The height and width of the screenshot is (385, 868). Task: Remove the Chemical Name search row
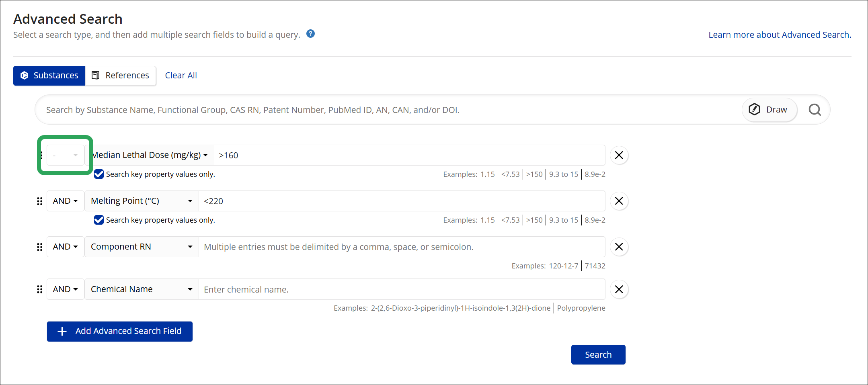pyautogui.click(x=619, y=289)
